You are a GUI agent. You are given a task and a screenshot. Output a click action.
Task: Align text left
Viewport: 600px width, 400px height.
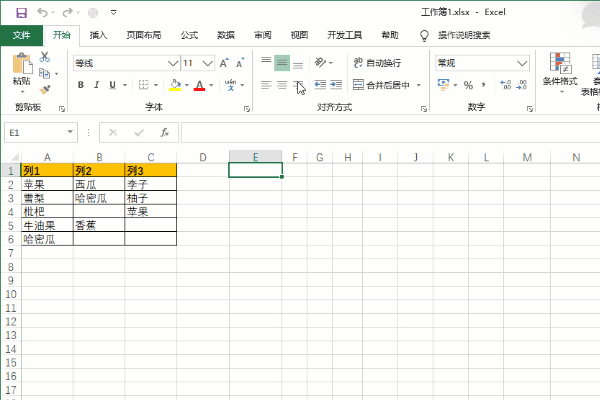(266, 85)
